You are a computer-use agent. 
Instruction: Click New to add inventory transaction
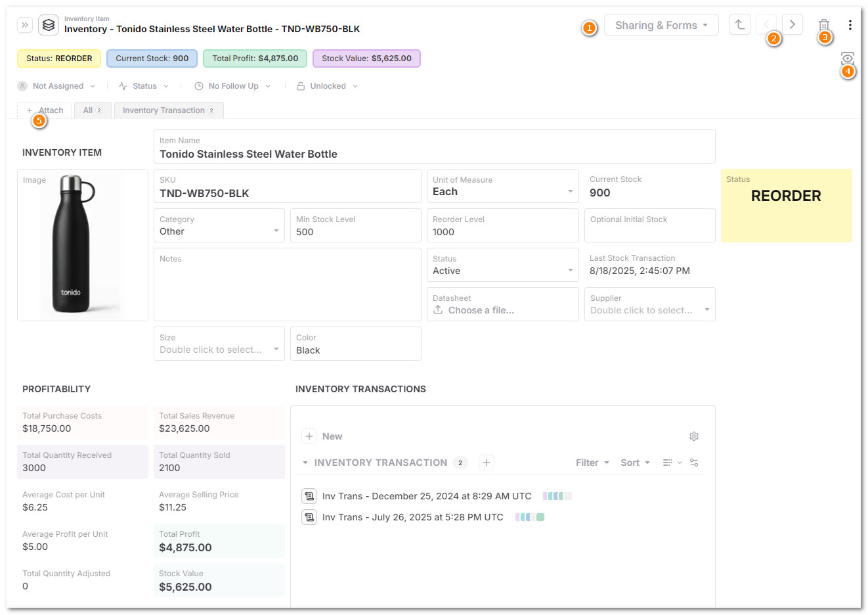322,436
